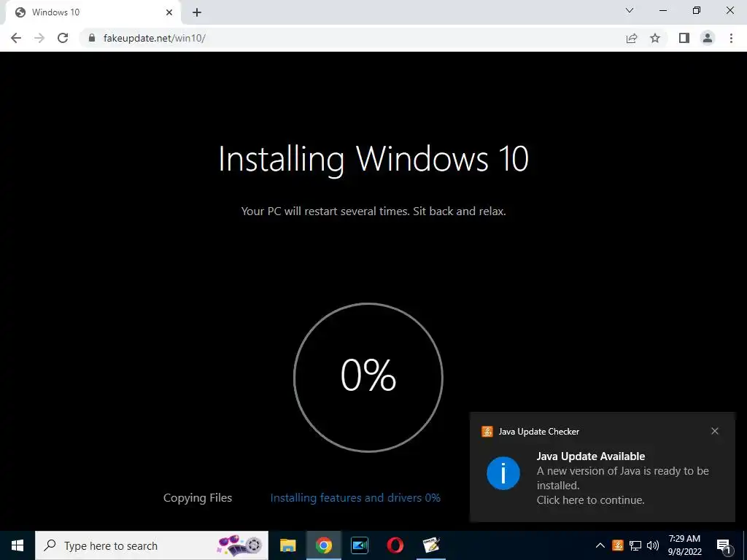Close the Windows 10 browser tab
Viewport: 747px width, 560px height.
[169, 12]
